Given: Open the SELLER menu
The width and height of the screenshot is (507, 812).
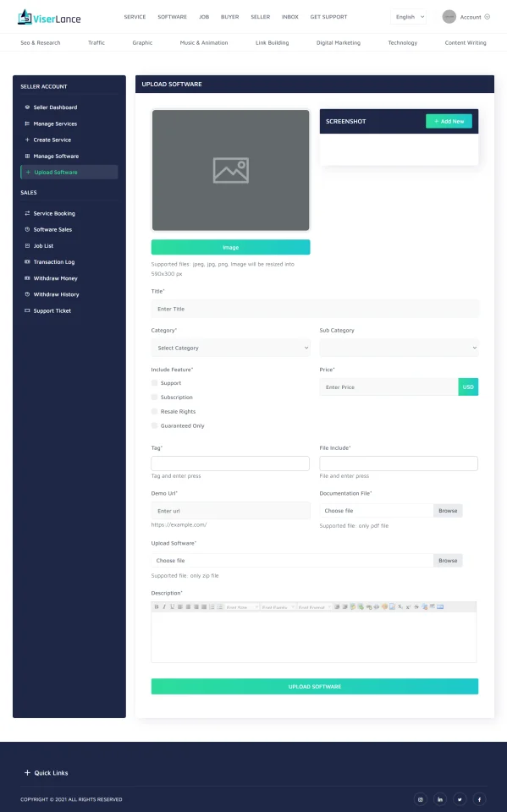Looking at the screenshot, I should tap(260, 17).
